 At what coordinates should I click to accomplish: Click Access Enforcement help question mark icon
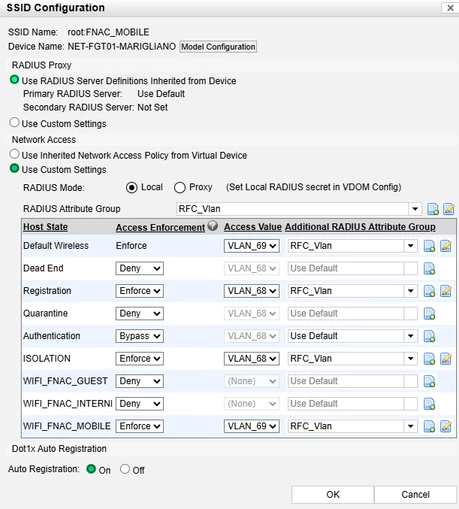(x=213, y=226)
